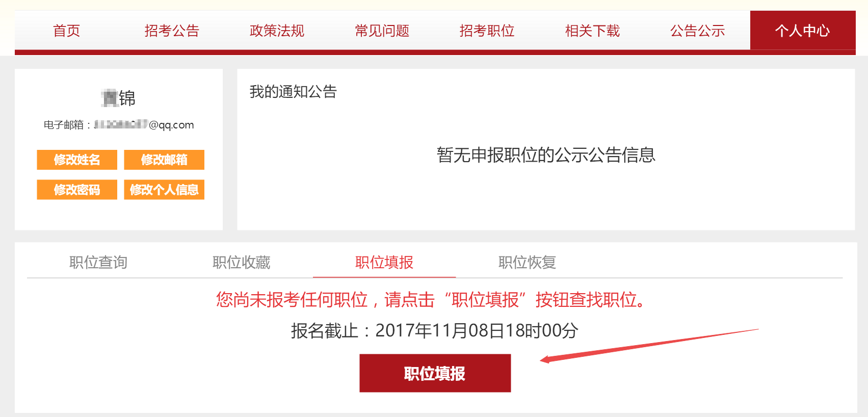Open the 招考职位 navigation item
Viewport: 868px width, 417px height.
(x=487, y=31)
